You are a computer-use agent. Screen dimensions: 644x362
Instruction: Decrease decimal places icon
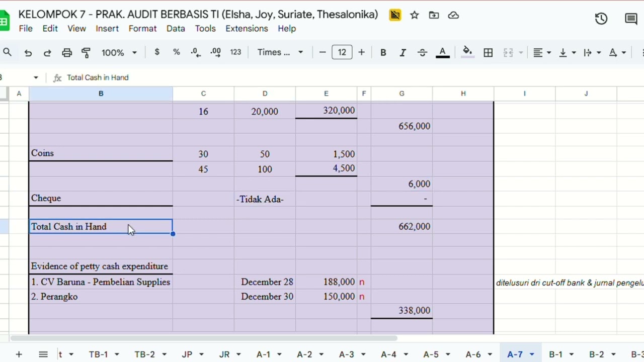pos(195,52)
